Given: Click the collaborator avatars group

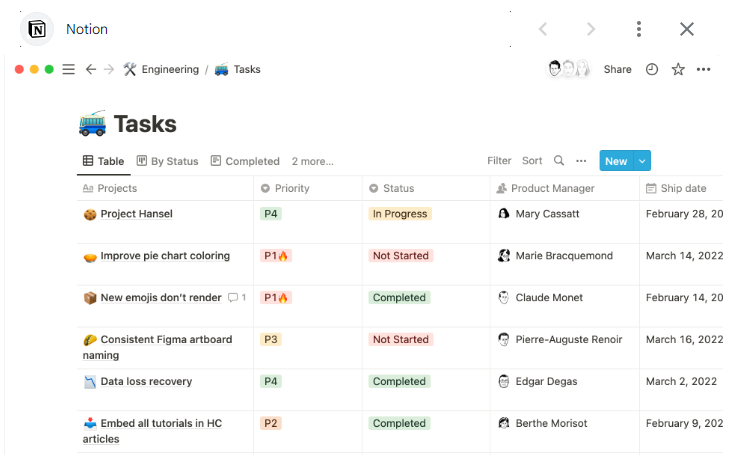Looking at the screenshot, I should click(x=568, y=69).
